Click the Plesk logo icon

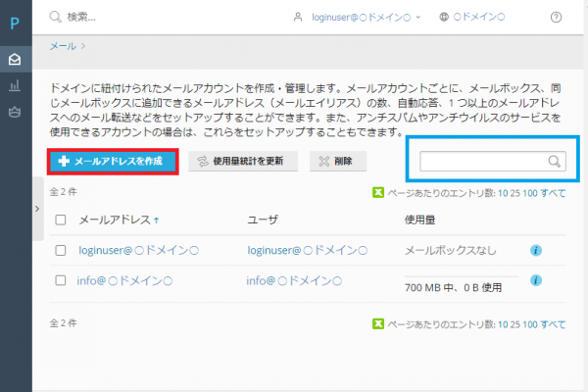pos(16,22)
